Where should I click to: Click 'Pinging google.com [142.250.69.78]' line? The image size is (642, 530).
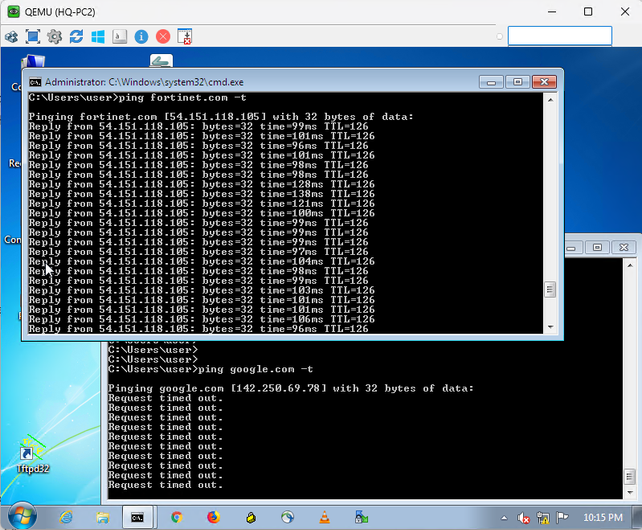[x=291, y=388]
